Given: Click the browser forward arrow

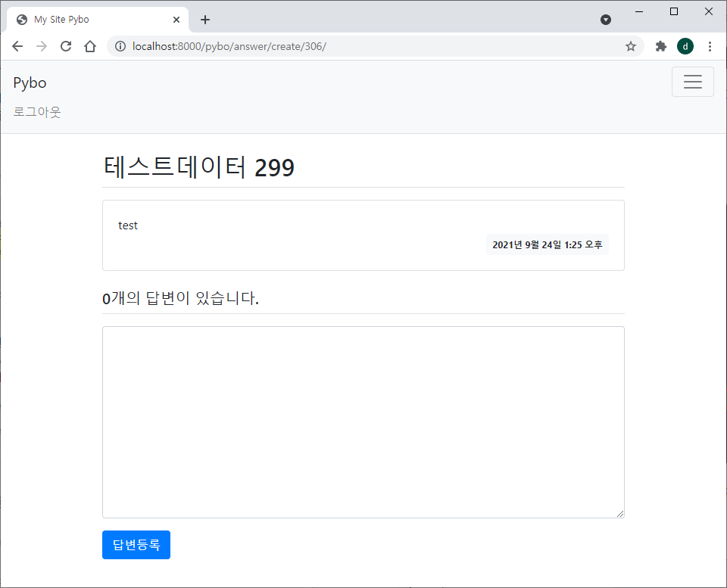Looking at the screenshot, I should point(42,46).
